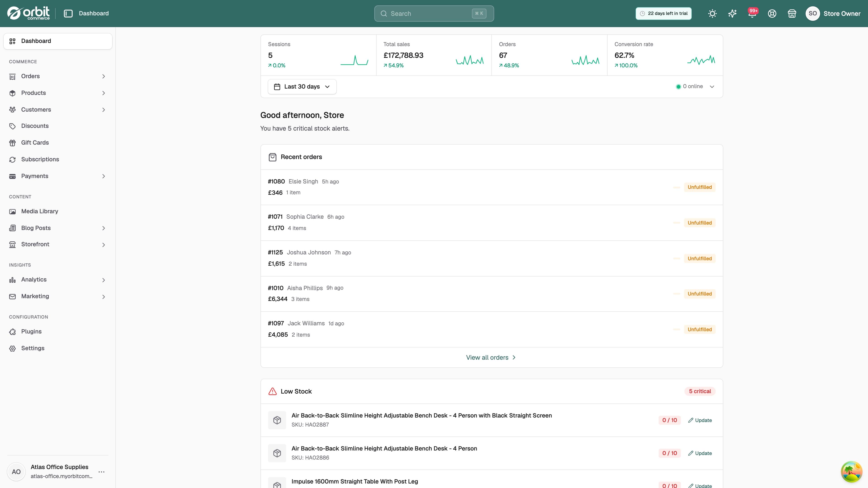Image resolution: width=868 pixels, height=488 pixels.
Task: Click the Gift Cards gift icon
Action: (x=12, y=143)
